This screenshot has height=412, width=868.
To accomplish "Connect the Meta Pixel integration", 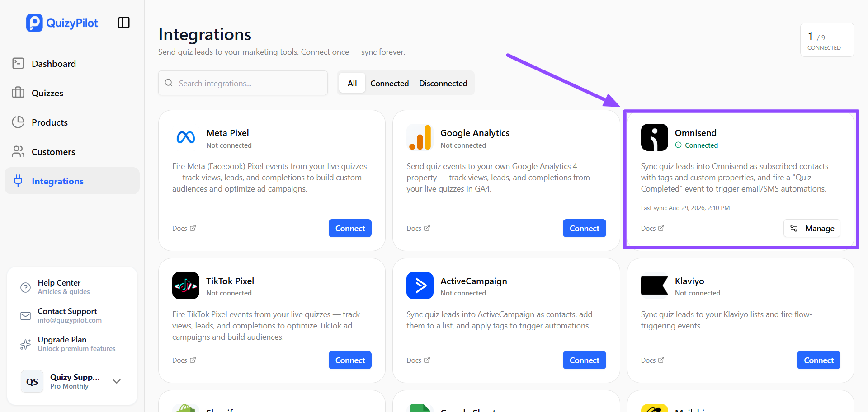I will (x=350, y=228).
